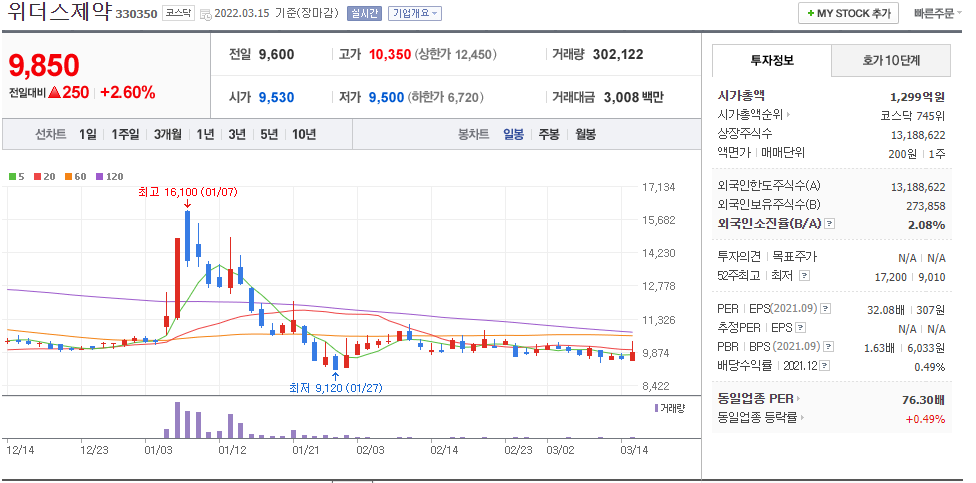Select the 일봉 candle chart
The height and width of the screenshot is (483, 976).
514,134
